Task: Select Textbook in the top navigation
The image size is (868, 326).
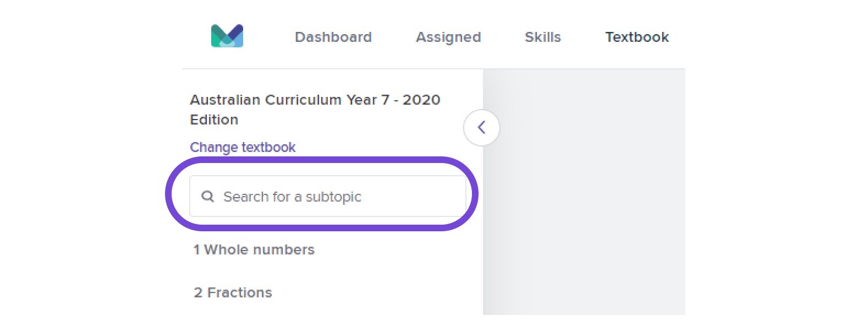Action: 637,37
